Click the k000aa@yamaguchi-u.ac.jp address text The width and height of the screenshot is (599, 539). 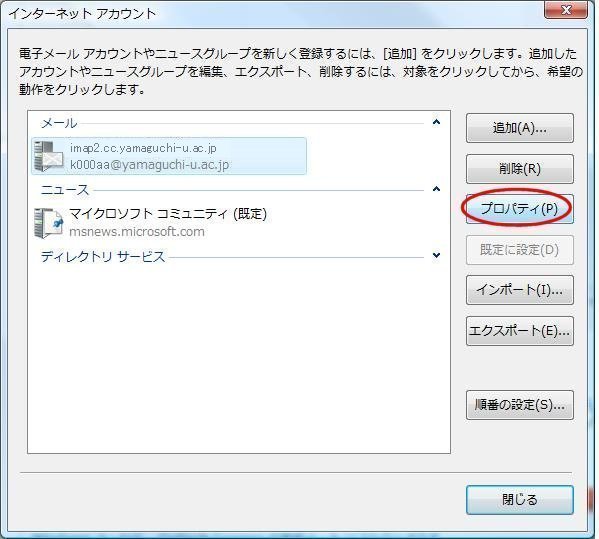point(149,165)
